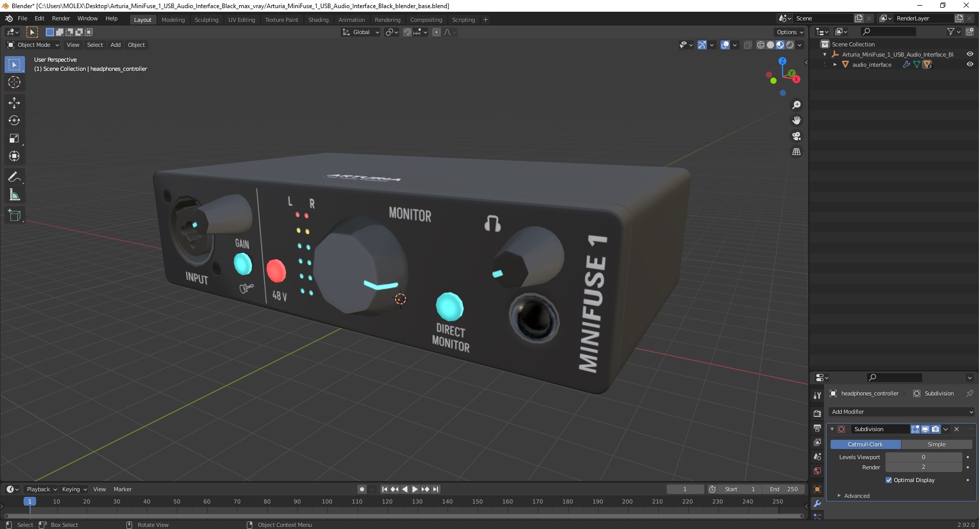
Task: Expand the Advanced subpanel
Action: click(857, 496)
